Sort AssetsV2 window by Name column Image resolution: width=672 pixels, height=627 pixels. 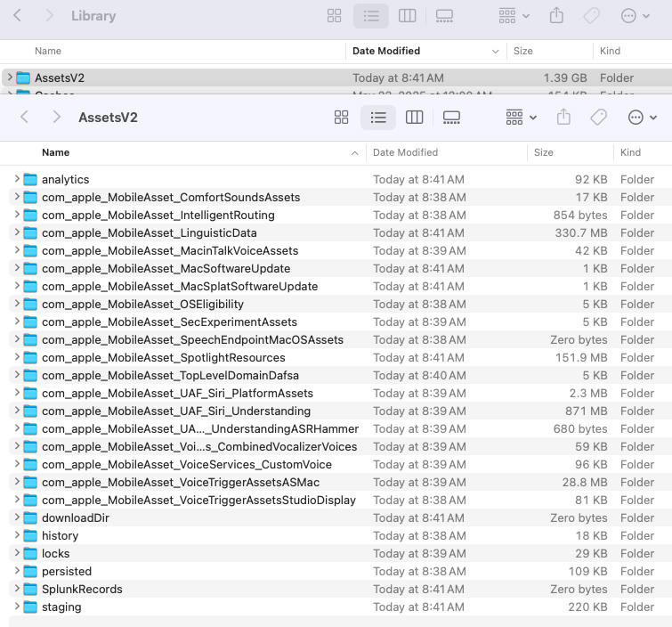[56, 152]
